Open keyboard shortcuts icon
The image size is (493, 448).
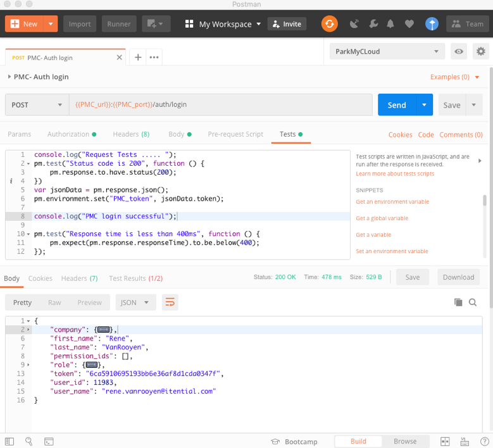tap(465, 442)
